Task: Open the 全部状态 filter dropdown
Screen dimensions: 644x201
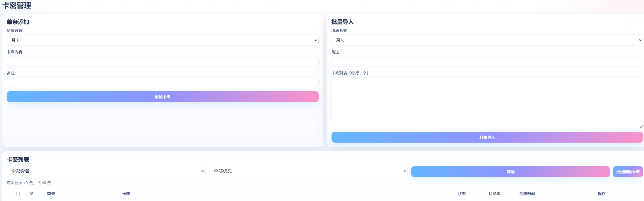Action: (308, 171)
